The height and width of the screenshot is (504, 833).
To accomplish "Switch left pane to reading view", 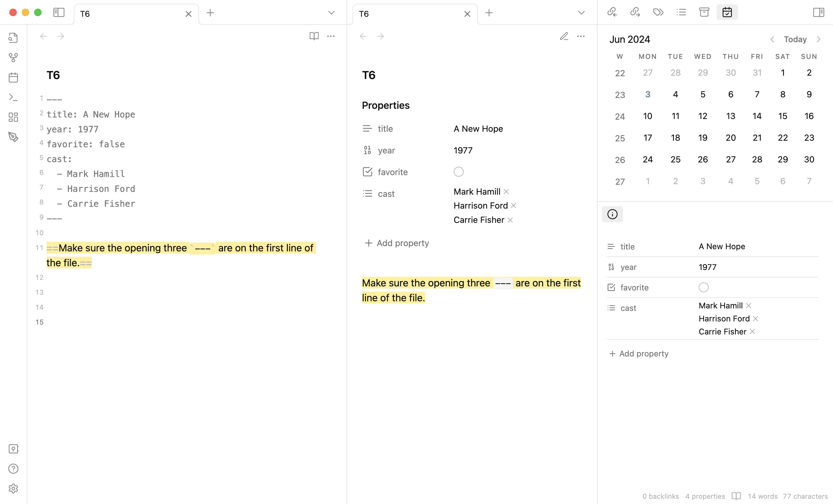I will (x=314, y=36).
